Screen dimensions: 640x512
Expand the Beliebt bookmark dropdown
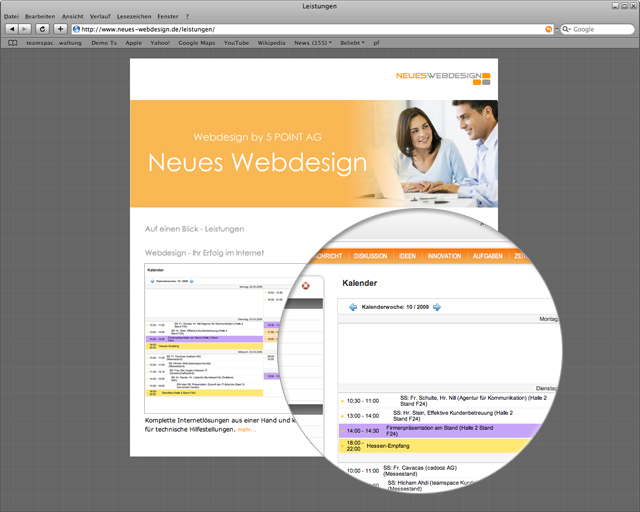coord(353,43)
